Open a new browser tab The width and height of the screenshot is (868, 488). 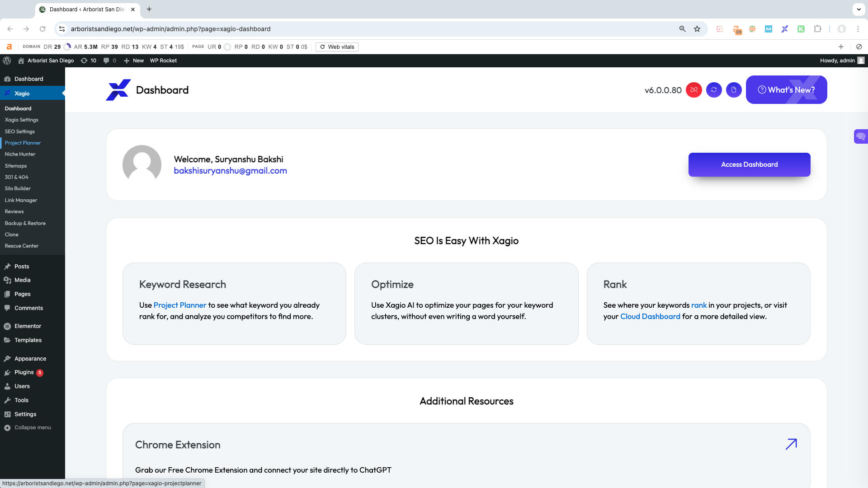pos(149,9)
